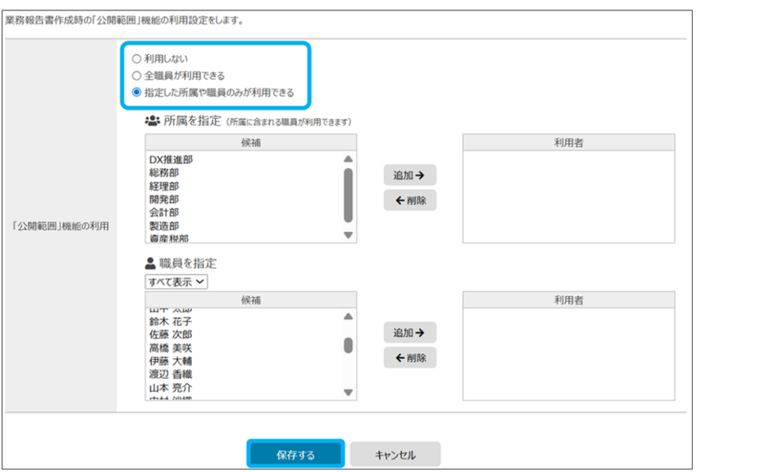Screen dimensions: 771x472
Task: Select 総務部 from the candidate list
Action: [x=163, y=172]
